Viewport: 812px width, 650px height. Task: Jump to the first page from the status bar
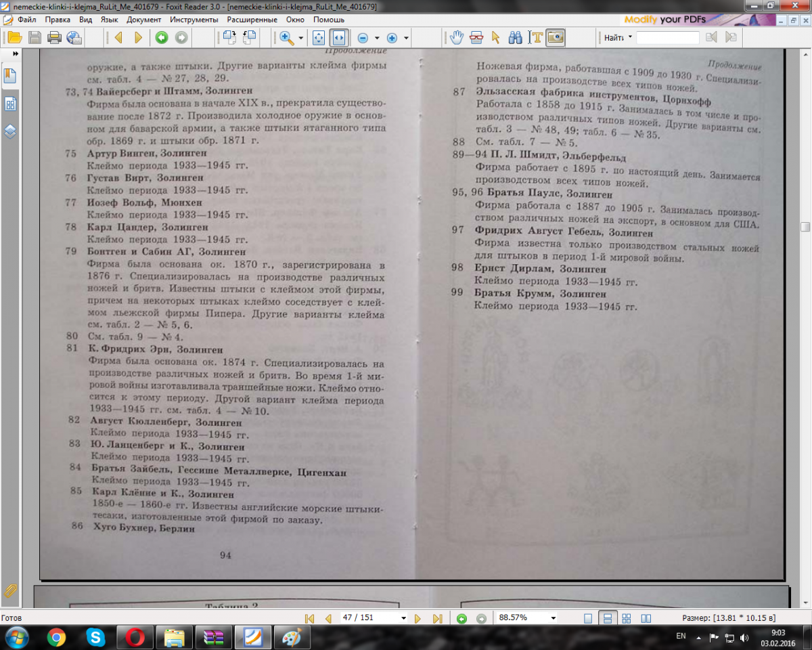click(x=310, y=618)
